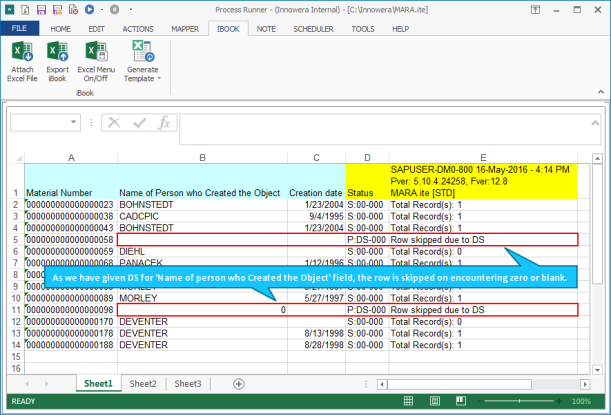
Task: Toggle Excel Menu On/Off
Action: (x=96, y=61)
